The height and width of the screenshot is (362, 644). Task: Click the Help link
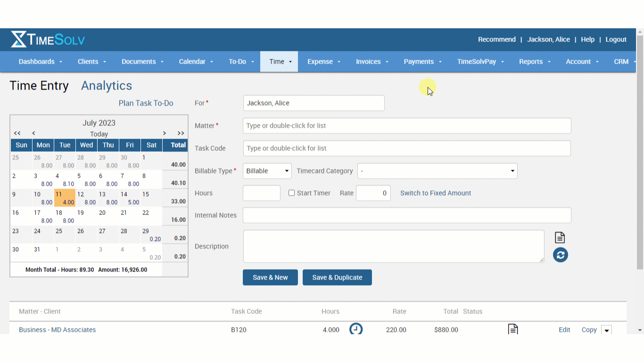587,40
